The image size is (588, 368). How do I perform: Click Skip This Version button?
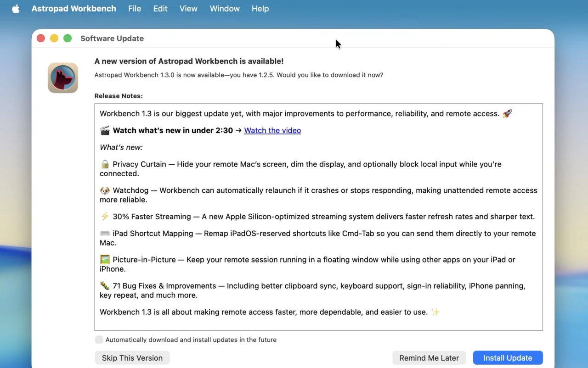[x=132, y=358]
